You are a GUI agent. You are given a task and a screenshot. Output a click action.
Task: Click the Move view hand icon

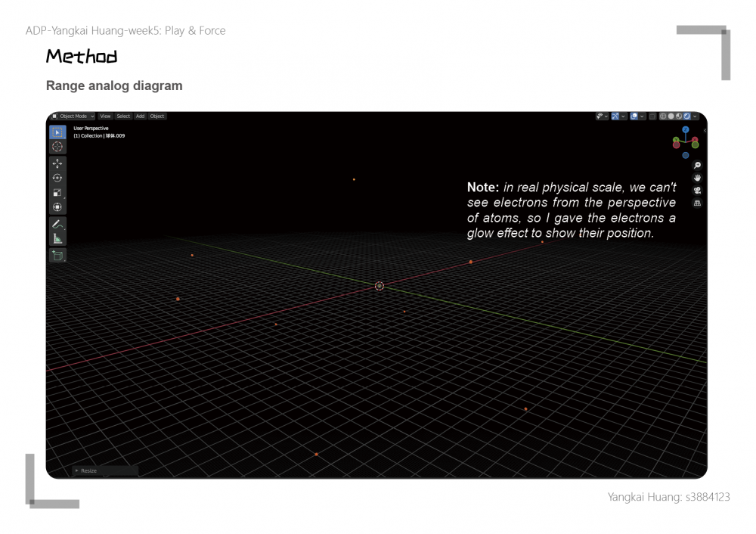[697, 178]
